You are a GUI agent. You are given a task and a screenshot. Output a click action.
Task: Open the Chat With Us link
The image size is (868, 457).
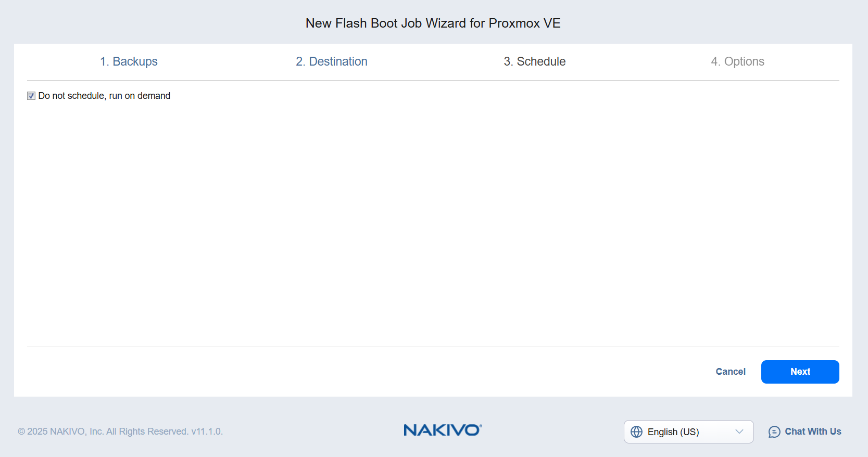(813, 431)
